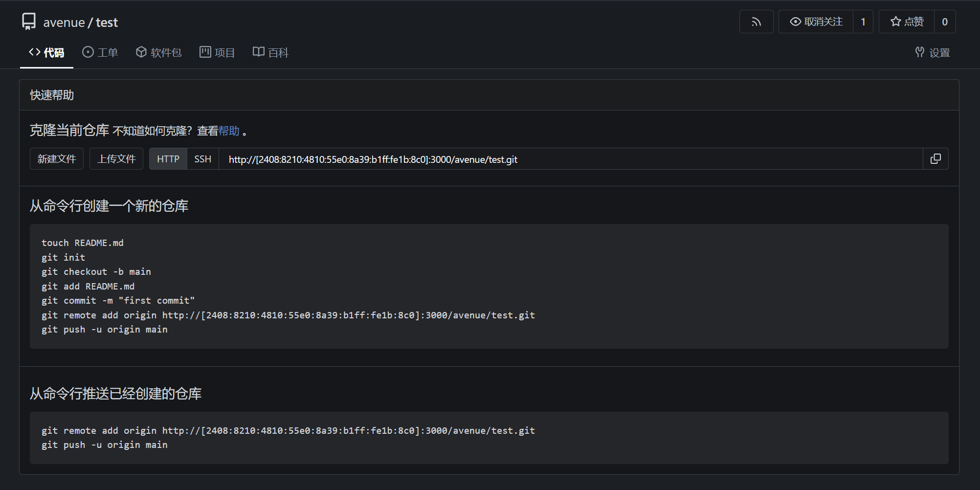The height and width of the screenshot is (490, 980).
Task: Click the 上传文件 upload file button
Action: [x=116, y=159]
